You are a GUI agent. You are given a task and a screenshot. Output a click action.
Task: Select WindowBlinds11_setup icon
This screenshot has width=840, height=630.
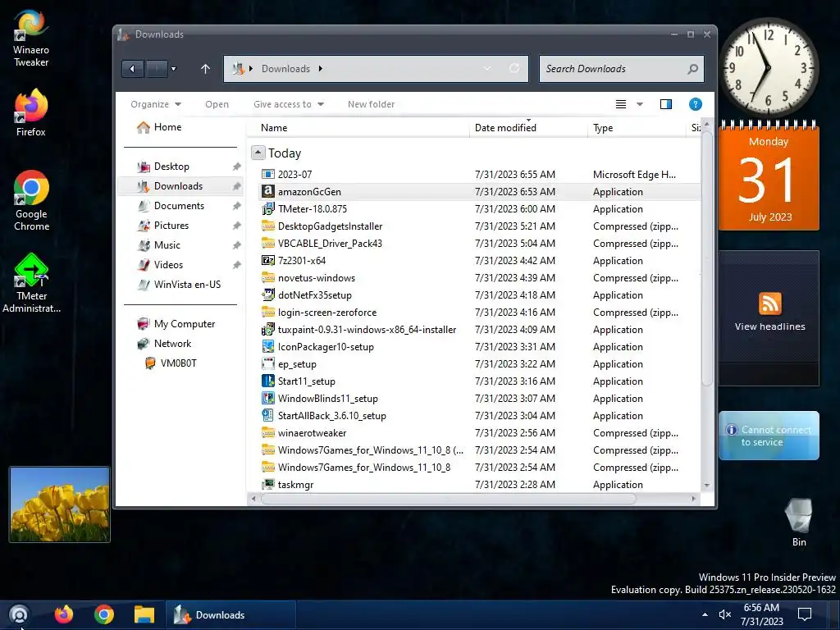pos(268,398)
